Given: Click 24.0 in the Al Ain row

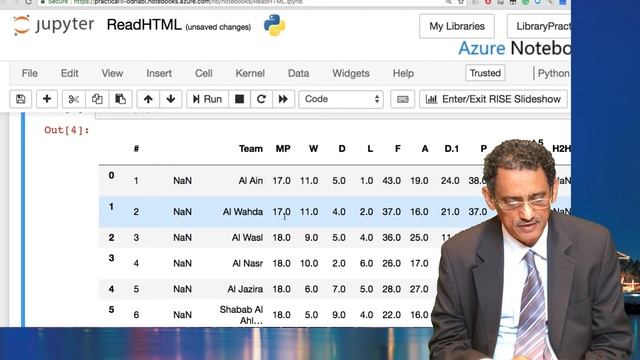Looking at the screenshot, I should tap(450, 180).
